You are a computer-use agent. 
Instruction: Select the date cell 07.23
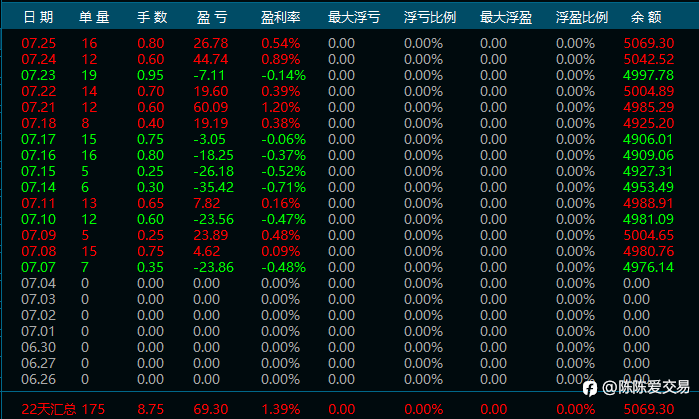tap(39, 75)
